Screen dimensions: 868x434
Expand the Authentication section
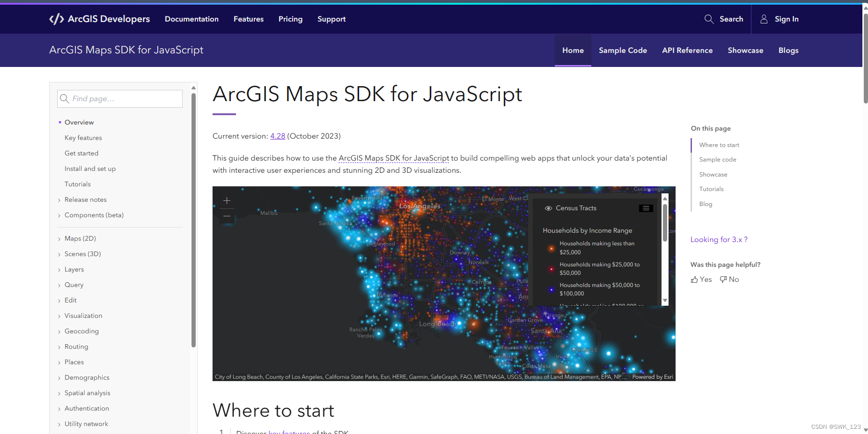pyautogui.click(x=59, y=409)
